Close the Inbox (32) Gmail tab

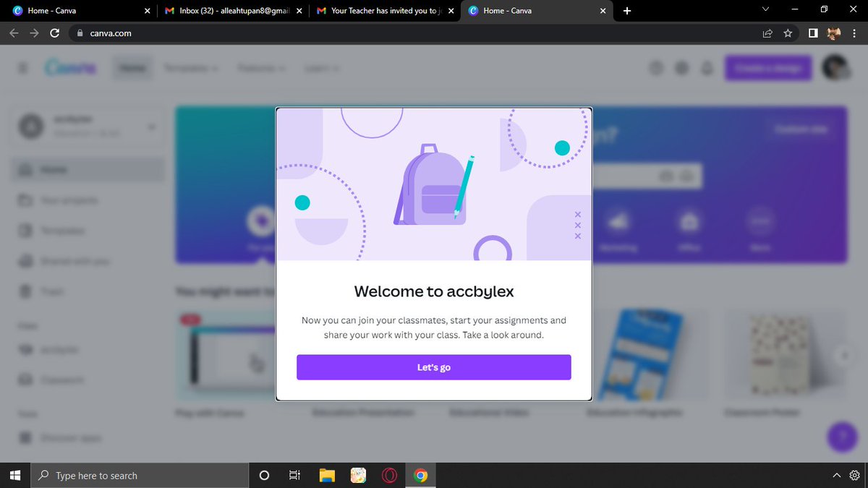tap(299, 11)
